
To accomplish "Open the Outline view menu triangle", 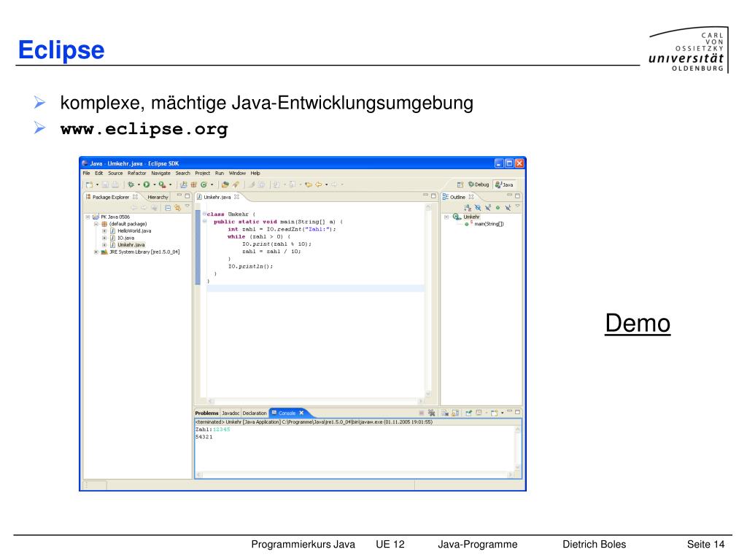I will click(517, 206).
